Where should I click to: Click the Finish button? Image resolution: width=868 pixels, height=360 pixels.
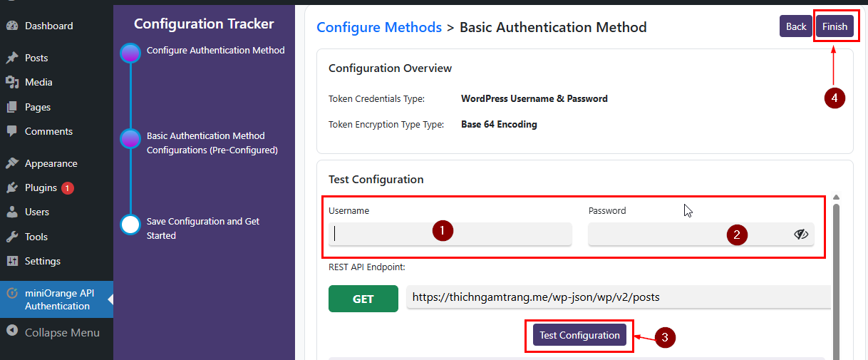point(835,26)
